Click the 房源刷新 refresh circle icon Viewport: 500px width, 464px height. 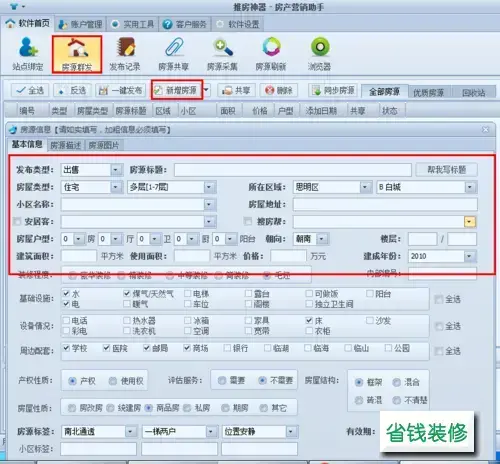(x=271, y=53)
